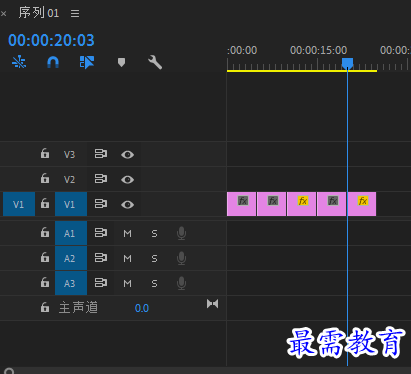Viewport: 411px width, 374px height.
Task: Select the third pink clip on V1
Action: 301,204
